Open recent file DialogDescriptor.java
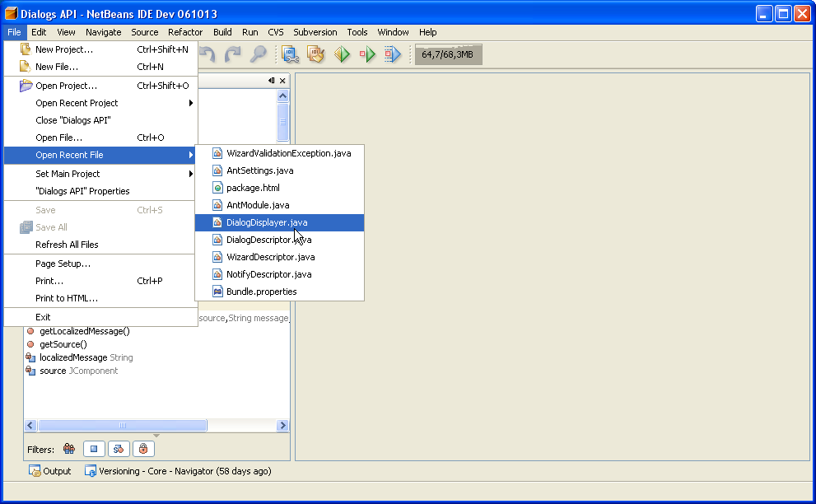816x504 pixels. 279,240
